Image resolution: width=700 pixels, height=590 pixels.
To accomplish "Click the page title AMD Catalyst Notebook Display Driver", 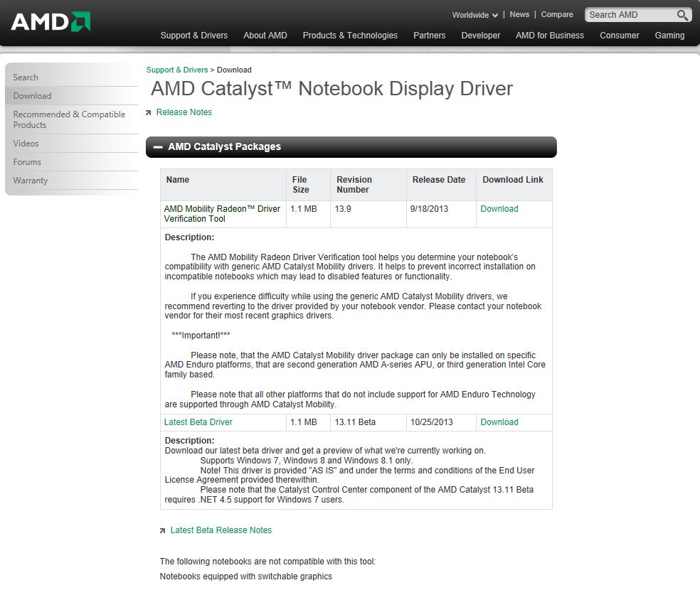I will coord(332,89).
